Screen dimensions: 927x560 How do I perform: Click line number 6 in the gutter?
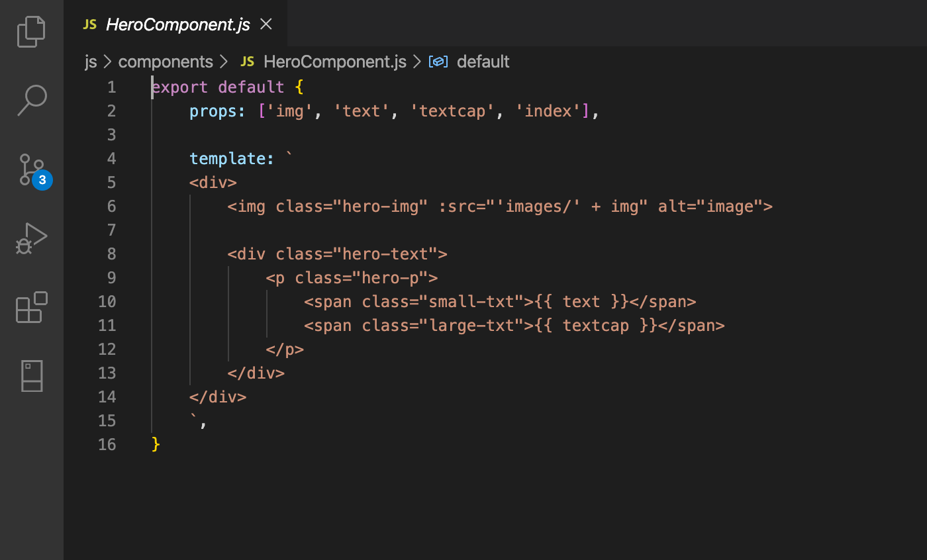tap(111, 206)
